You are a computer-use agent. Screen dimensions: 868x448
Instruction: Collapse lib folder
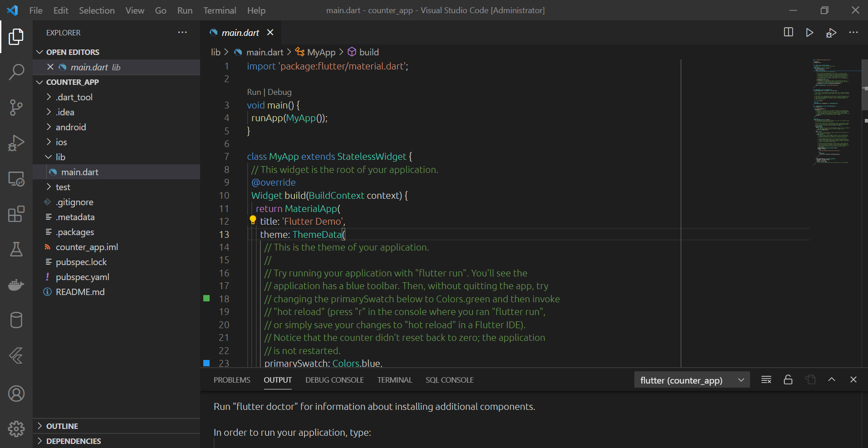(117, 157)
